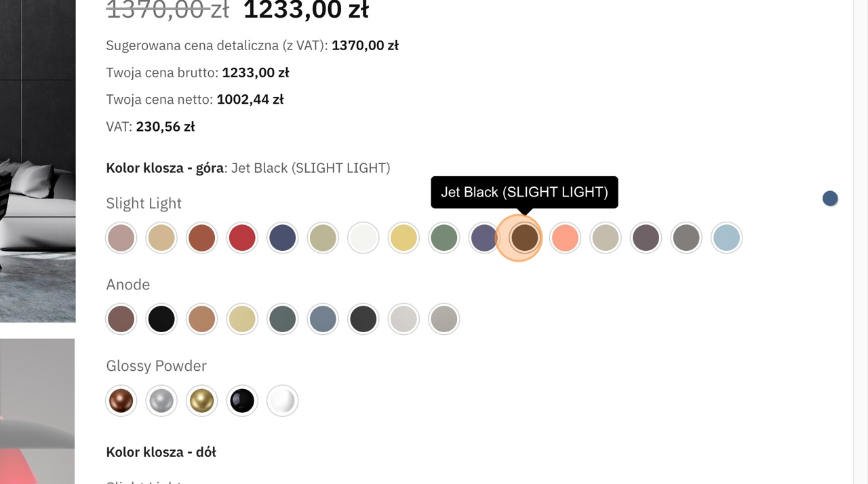This screenshot has width=868, height=484.
Task: Select the glossy black Glossy Powder swatch
Action: click(x=242, y=401)
